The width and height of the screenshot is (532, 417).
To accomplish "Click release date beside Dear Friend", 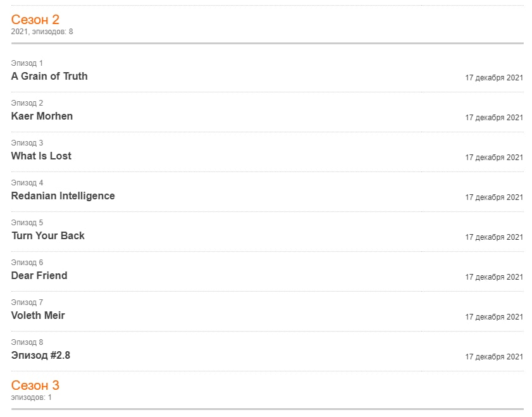I will click(494, 277).
